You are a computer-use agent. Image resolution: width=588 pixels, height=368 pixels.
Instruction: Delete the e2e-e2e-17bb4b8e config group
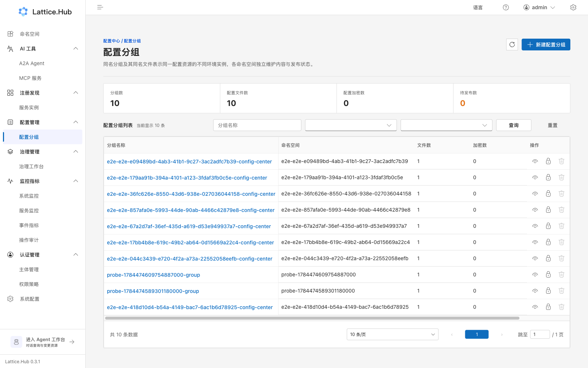[562, 242]
